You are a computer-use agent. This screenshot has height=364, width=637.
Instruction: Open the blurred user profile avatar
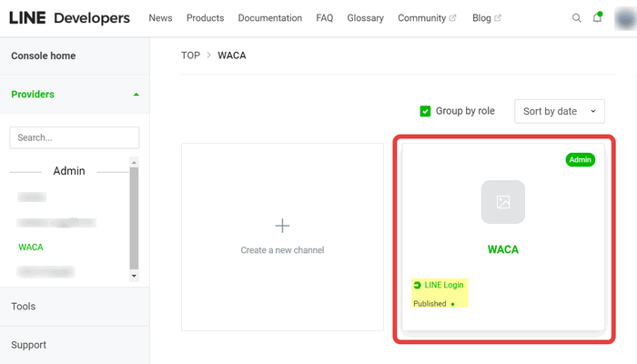click(x=625, y=19)
